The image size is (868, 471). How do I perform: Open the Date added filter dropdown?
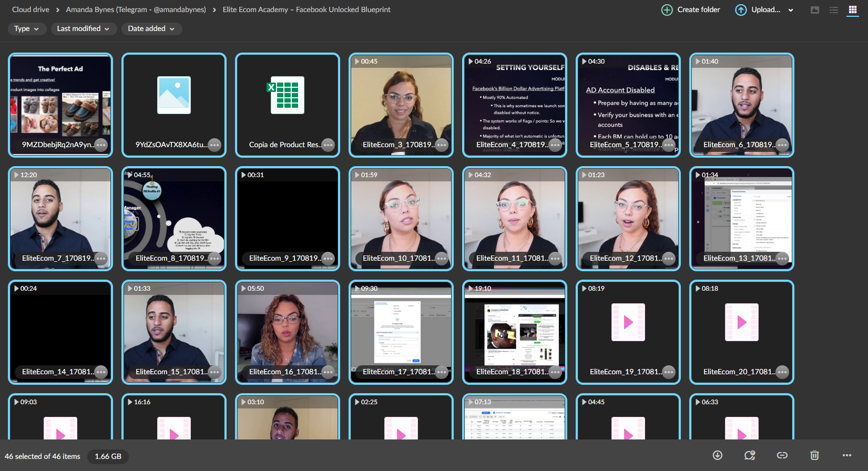151,29
